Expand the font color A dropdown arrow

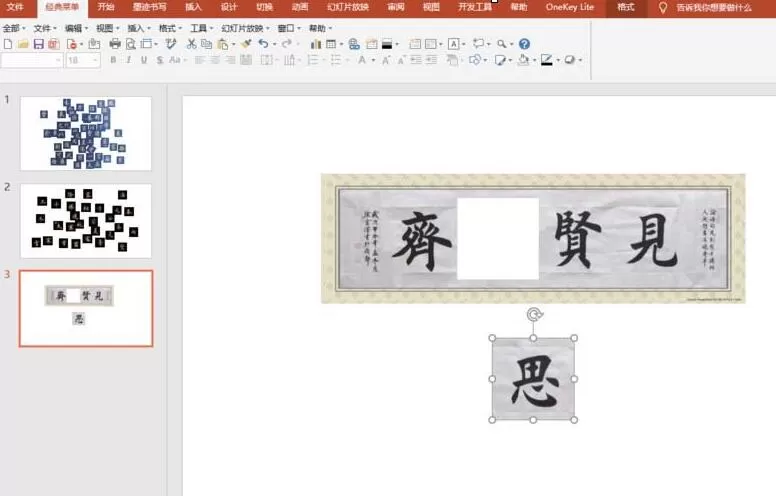tap(373, 60)
